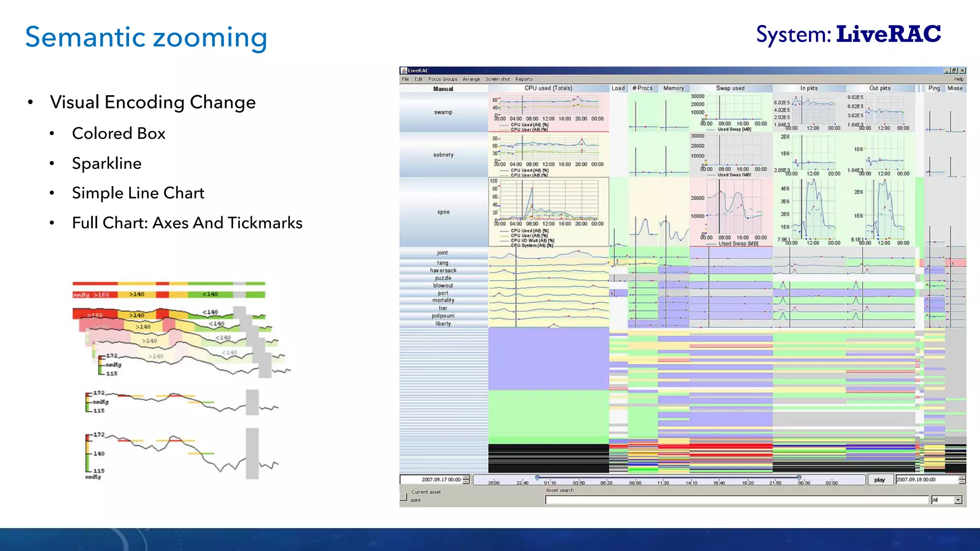This screenshot has width=980, height=551.
Task: Open the File menu
Action: point(405,79)
